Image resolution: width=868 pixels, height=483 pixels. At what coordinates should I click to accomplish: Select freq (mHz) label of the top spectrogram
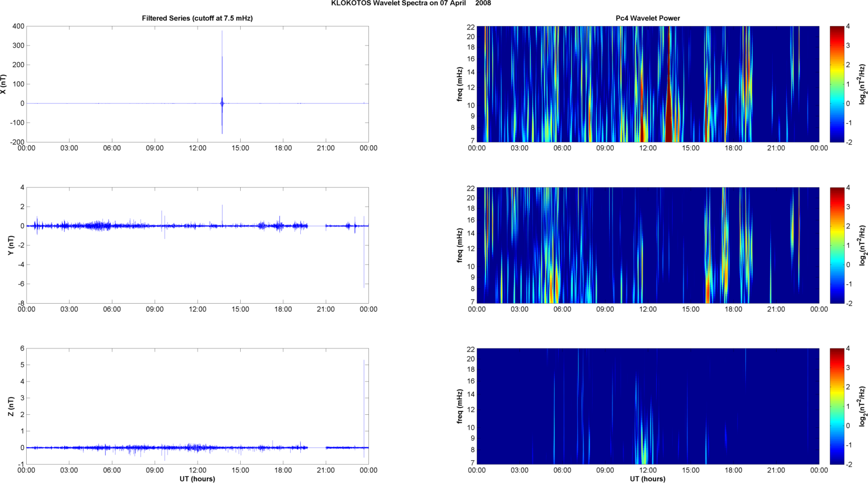pos(459,84)
